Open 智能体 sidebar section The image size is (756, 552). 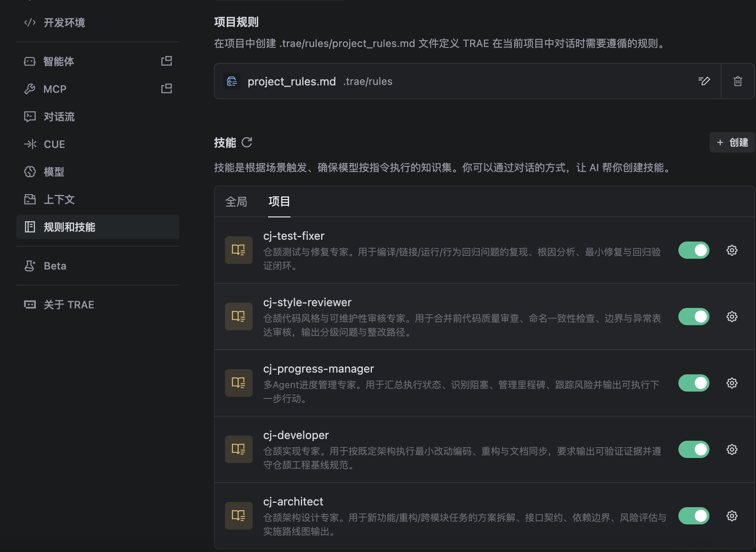pos(98,61)
